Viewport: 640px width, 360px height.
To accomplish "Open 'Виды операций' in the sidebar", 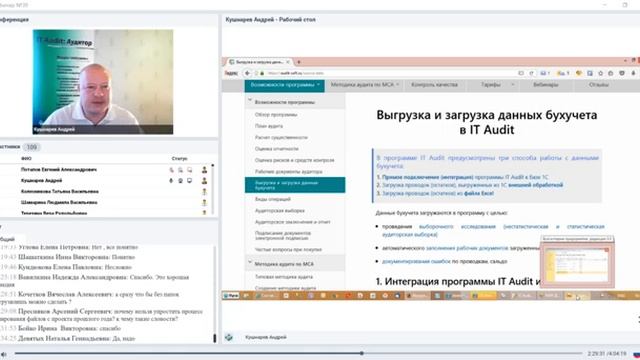I will point(273,199).
